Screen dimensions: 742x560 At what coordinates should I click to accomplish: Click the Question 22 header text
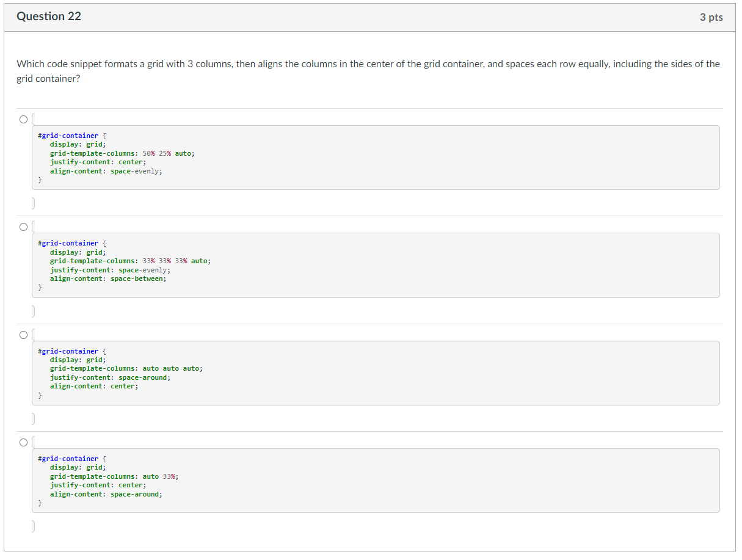pos(48,16)
